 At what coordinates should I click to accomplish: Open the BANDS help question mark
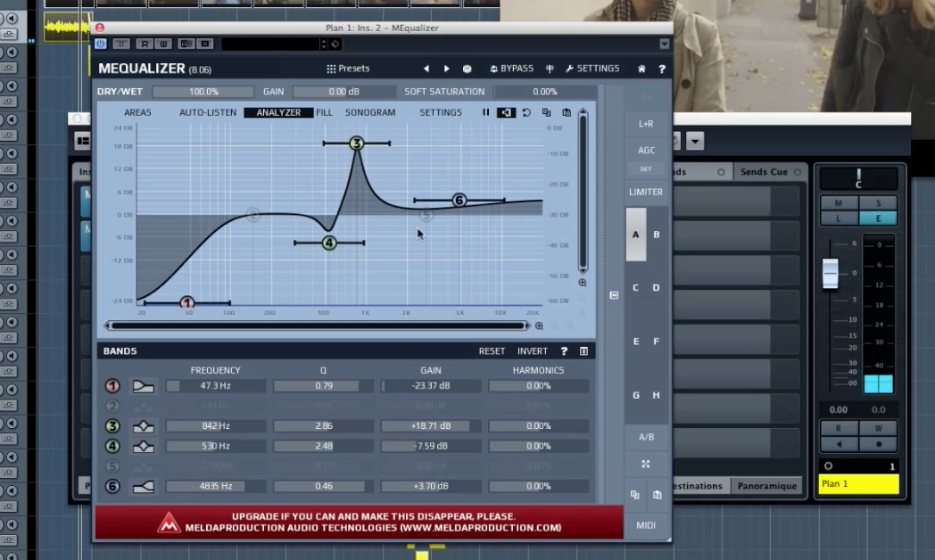coord(564,351)
